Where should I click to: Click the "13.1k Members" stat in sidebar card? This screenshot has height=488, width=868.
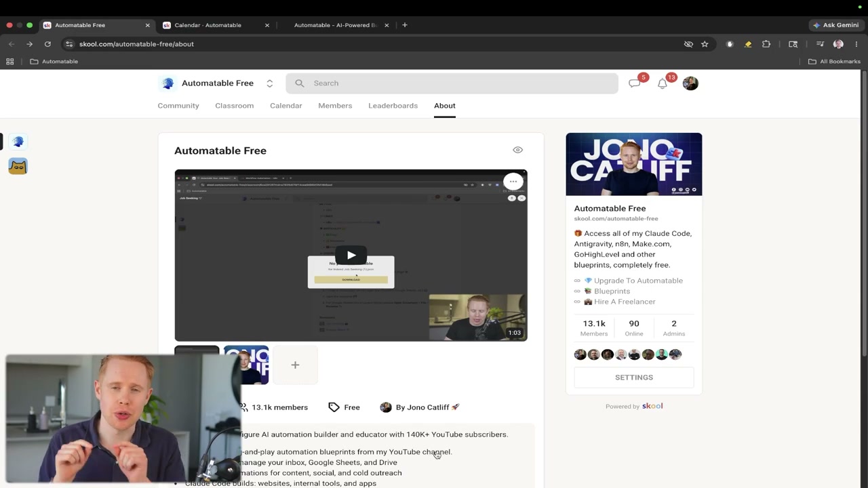click(594, 328)
